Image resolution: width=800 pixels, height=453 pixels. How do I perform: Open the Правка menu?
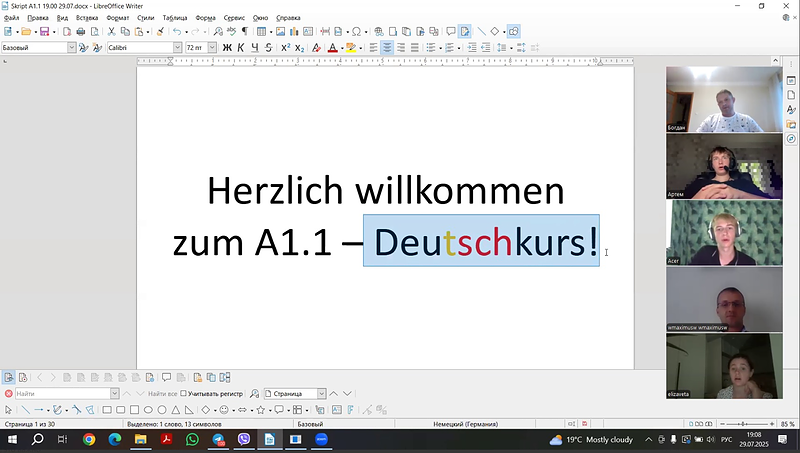(38, 18)
